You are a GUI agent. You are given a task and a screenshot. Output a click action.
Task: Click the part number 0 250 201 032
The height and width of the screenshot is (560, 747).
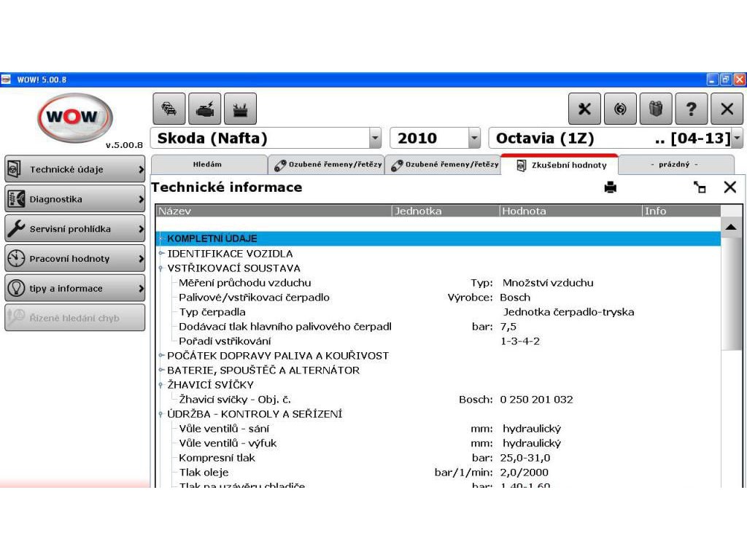pyautogui.click(x=536, y=400)
